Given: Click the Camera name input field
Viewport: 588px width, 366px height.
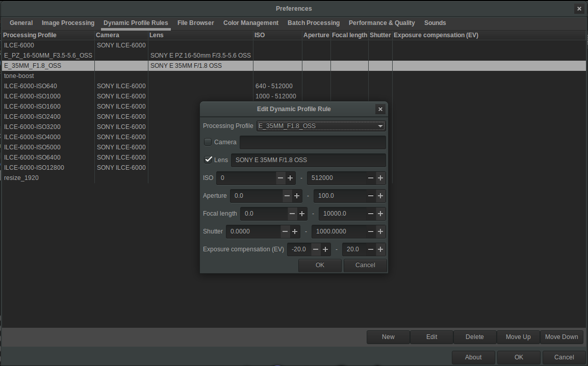Looking at the screenshot, I should 312,142.
